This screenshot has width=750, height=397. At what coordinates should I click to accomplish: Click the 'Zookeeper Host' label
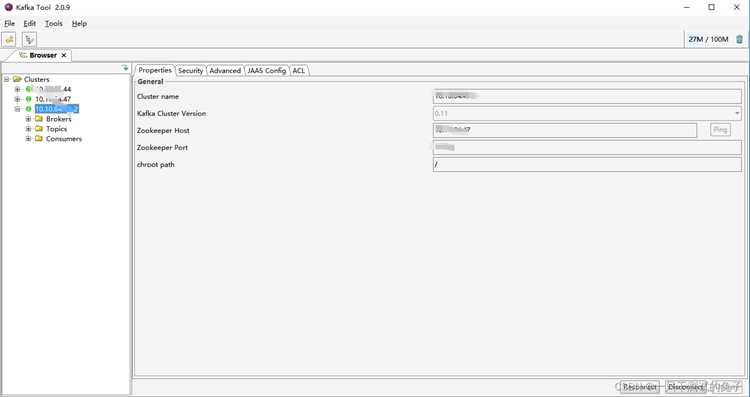163,131
